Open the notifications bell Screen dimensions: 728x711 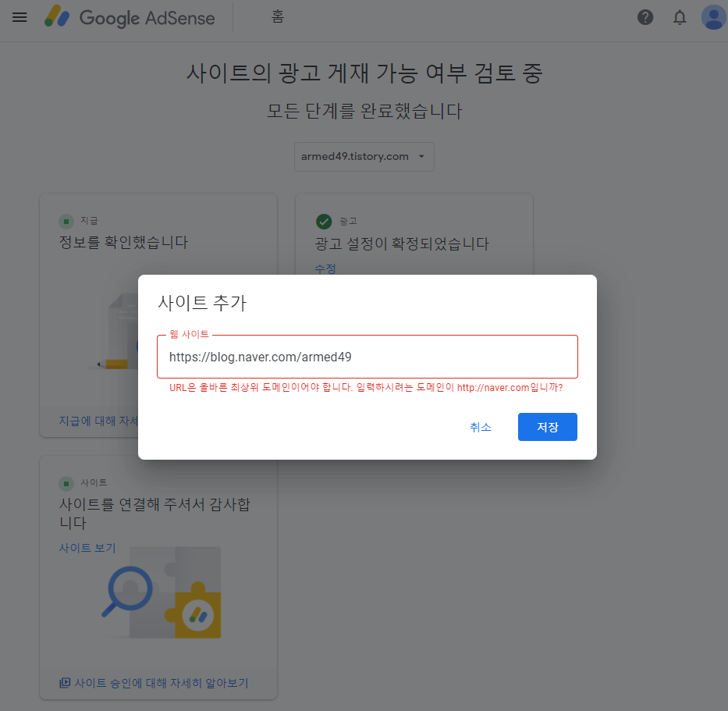(x=680, y=18)
